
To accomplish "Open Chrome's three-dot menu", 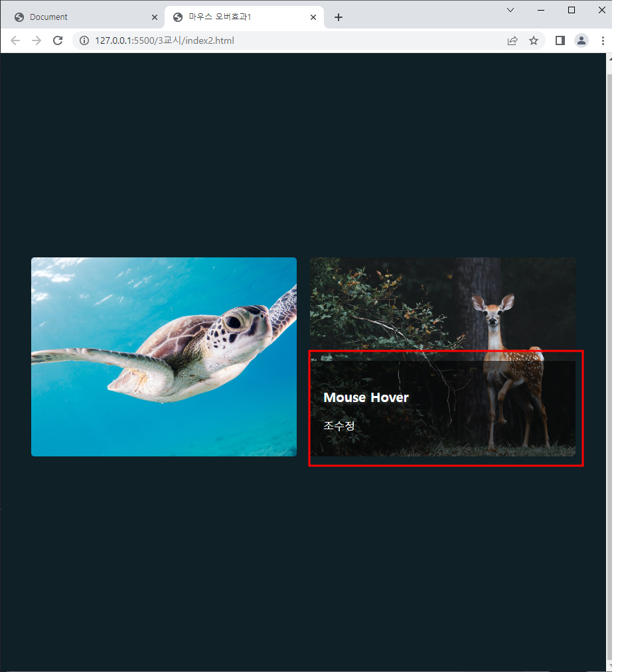I will (603, 40).
